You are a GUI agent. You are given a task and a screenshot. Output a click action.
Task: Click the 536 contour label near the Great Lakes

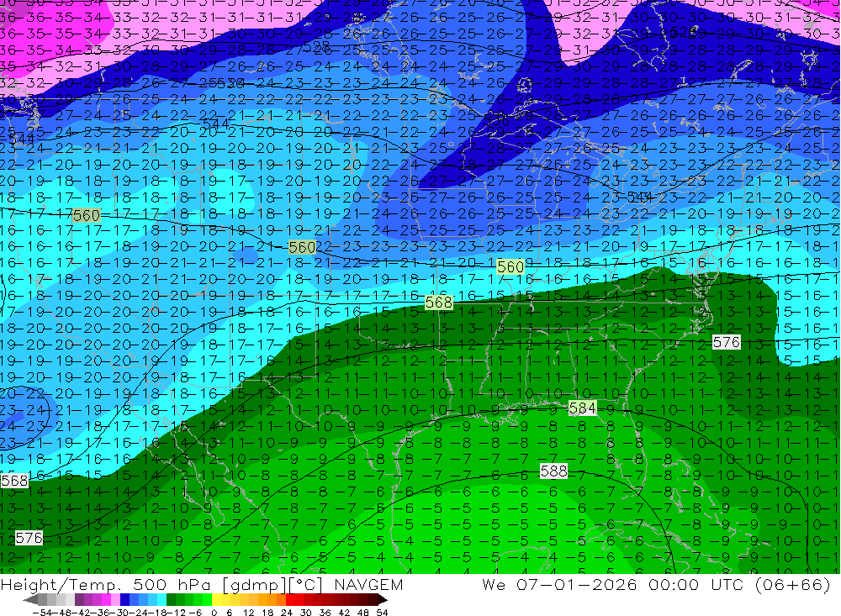pyautogui.click(x=496, y=119)
